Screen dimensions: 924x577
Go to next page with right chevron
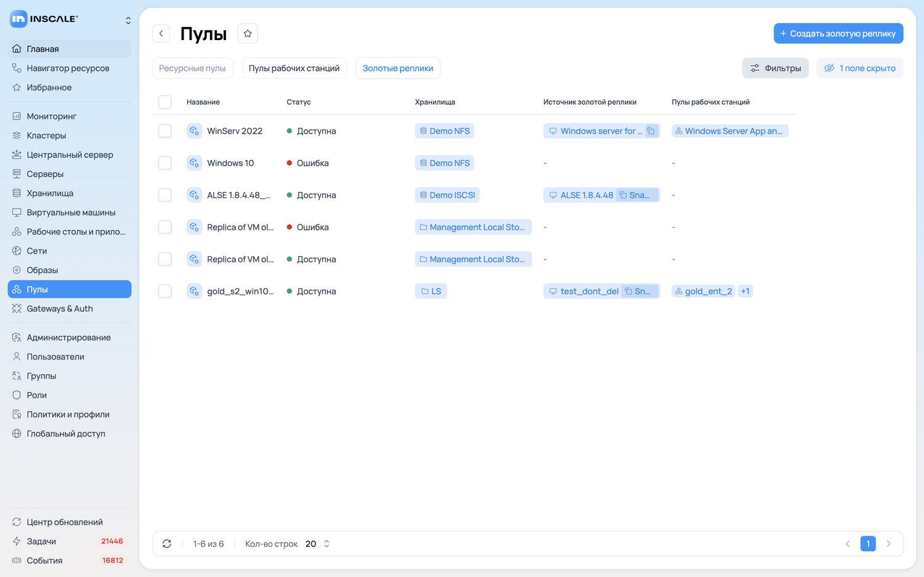point(888,544)
